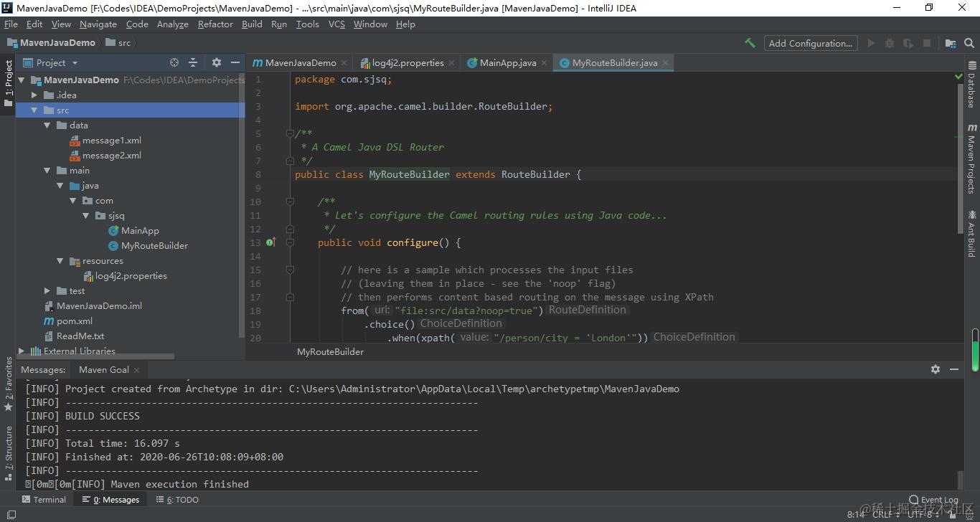
Task: Click the 8:14 caret position indicator
Action: point(856,514)
